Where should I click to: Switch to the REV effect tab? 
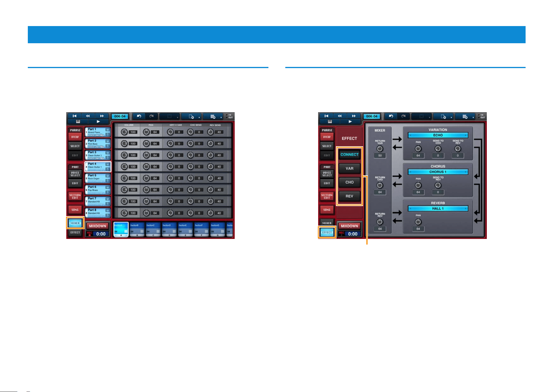350,196
